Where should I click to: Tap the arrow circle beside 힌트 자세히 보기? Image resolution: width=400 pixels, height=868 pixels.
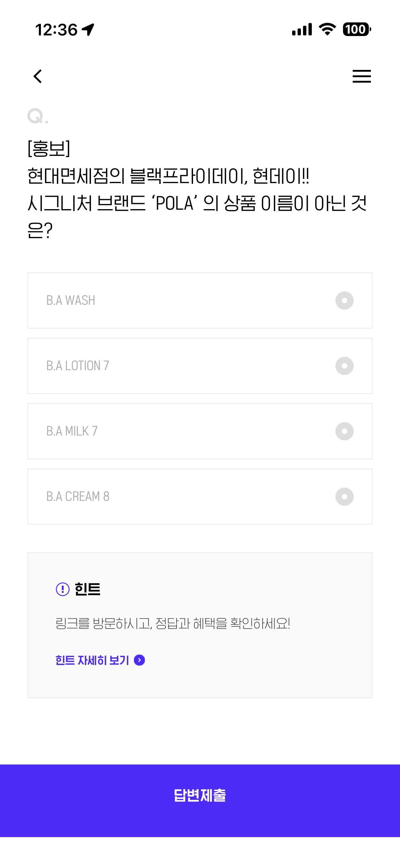tap(139, 660)
